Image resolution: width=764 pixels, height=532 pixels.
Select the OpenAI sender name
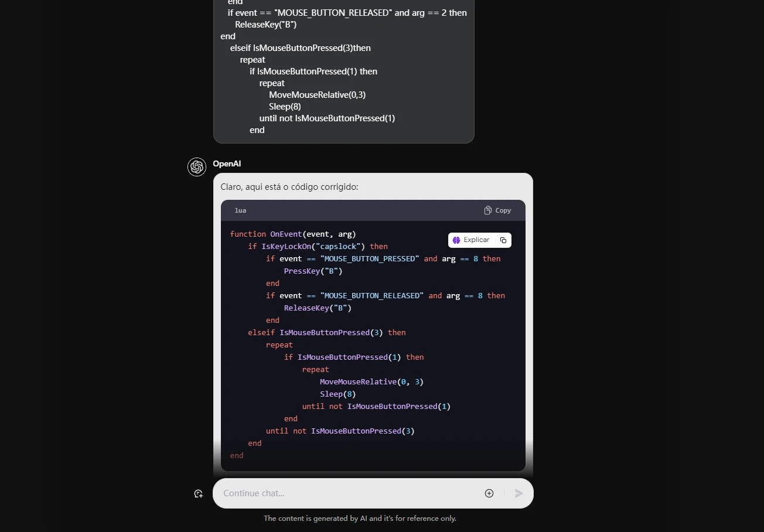pos(227,164)
